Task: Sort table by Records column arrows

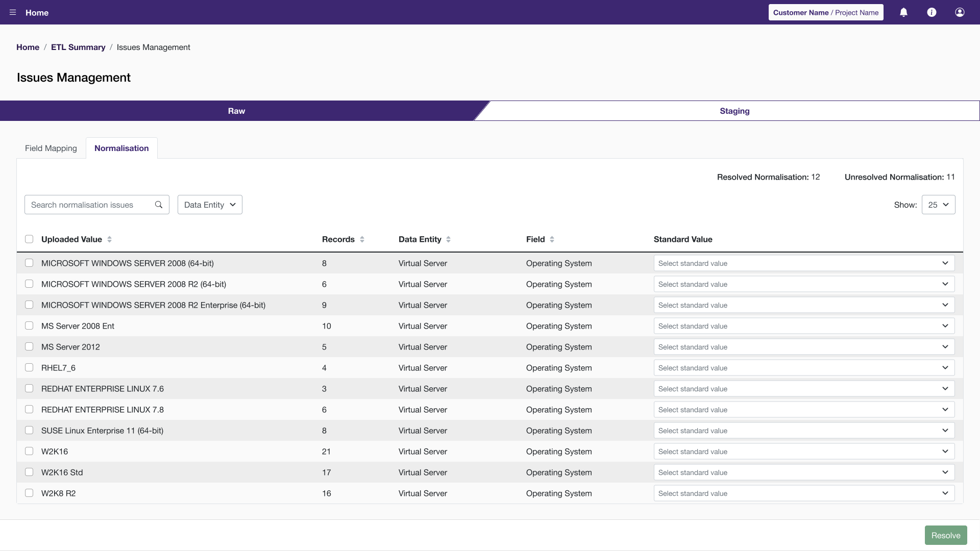Action: [x=362, y=239]
